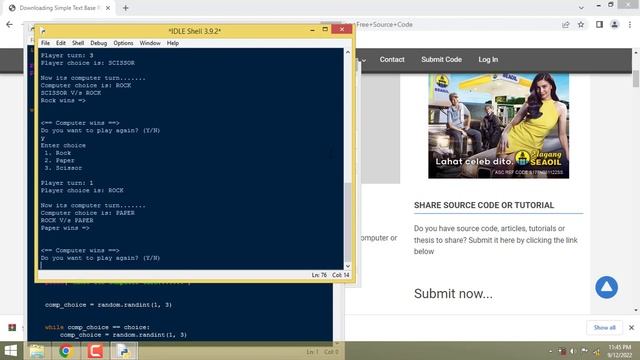Open the Contact page link
This screenshot has height=360, width=640.
point(392,60)
